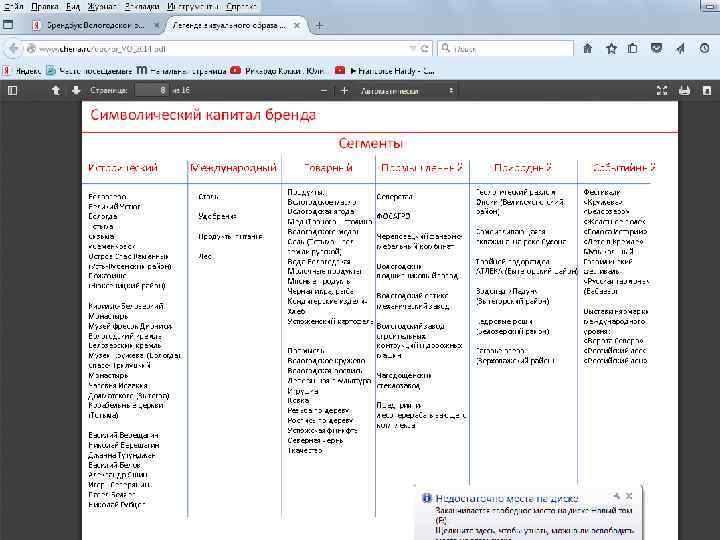720x540 pixels.
Task: Show the bookmarks list icon
Action: point(633,48)
